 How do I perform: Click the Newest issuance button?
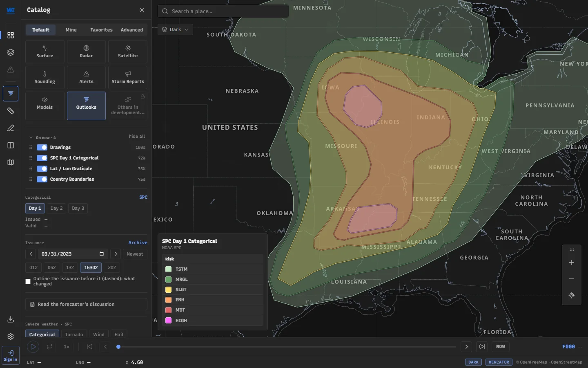(135, 254)
